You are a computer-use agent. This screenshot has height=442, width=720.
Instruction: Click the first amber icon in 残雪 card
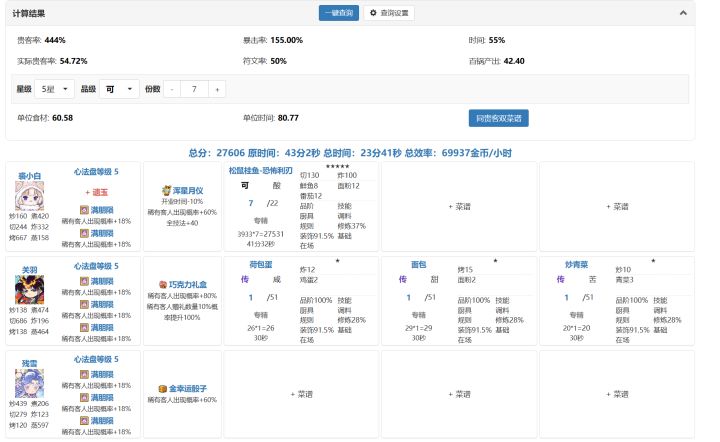(x=84, y=375)
